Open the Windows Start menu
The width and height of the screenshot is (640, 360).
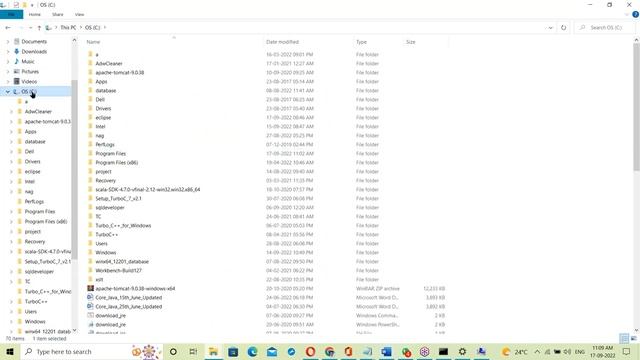[x=10, y=351]
